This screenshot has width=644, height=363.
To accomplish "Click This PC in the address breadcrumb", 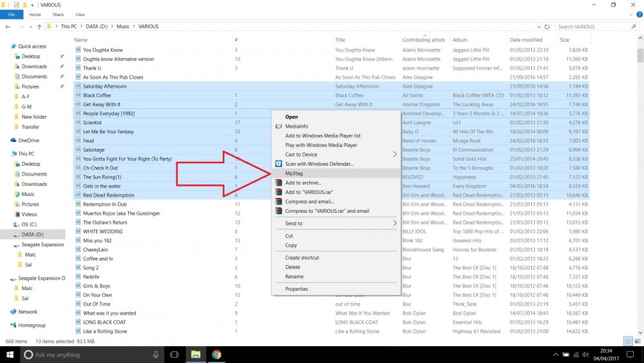I will point(69,26).
